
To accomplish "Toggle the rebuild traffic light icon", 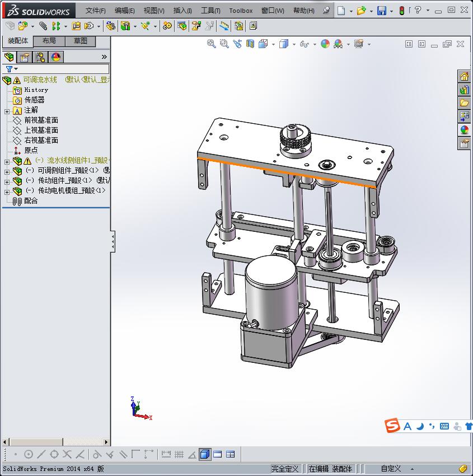I will (401, 11).
